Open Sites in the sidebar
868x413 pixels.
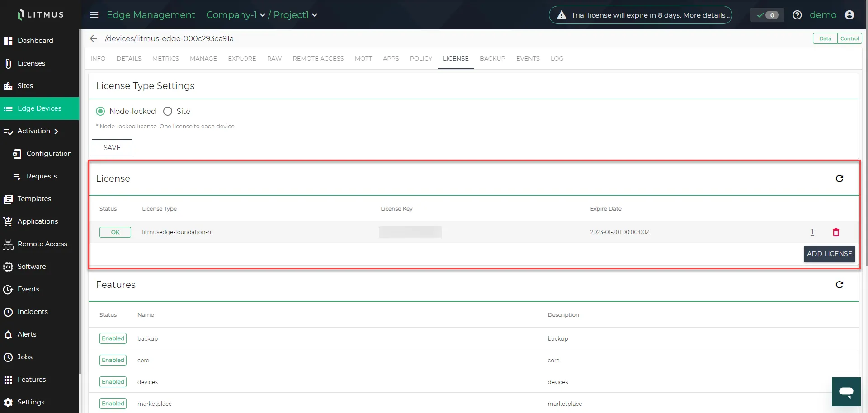39,86
